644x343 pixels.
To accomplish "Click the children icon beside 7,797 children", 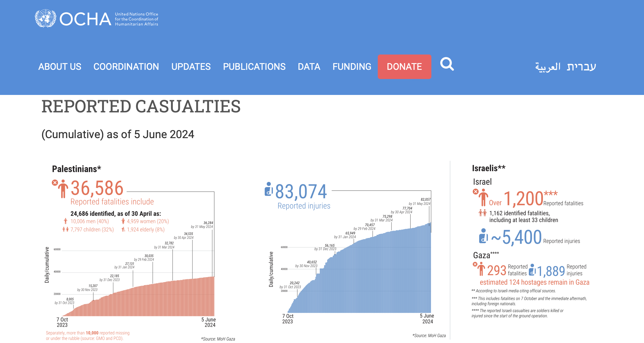I will pyautogui.click(x=66, y=229).
